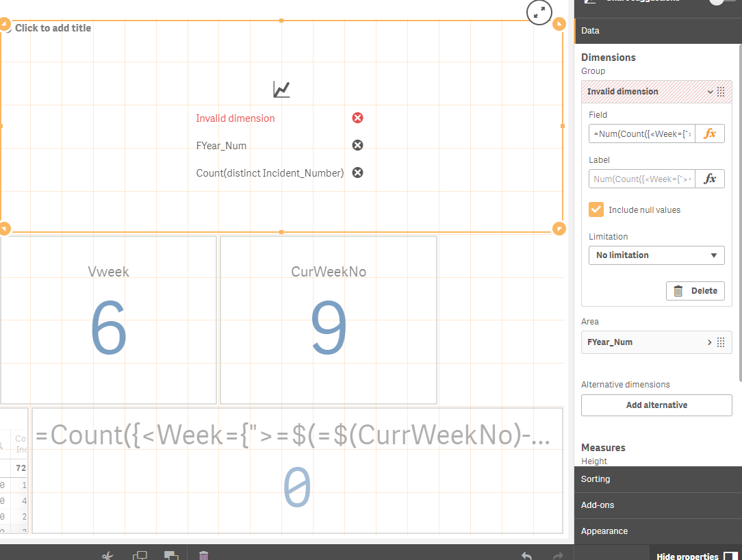Image resolution: width=742 pixels, height=560 pixels.
Task: Click the undo arrow in bottom toolbar
Action: click(526, 555)
